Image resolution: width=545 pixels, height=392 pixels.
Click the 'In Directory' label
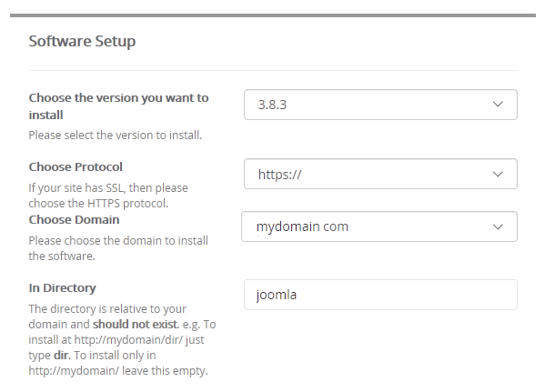(62, 287)
